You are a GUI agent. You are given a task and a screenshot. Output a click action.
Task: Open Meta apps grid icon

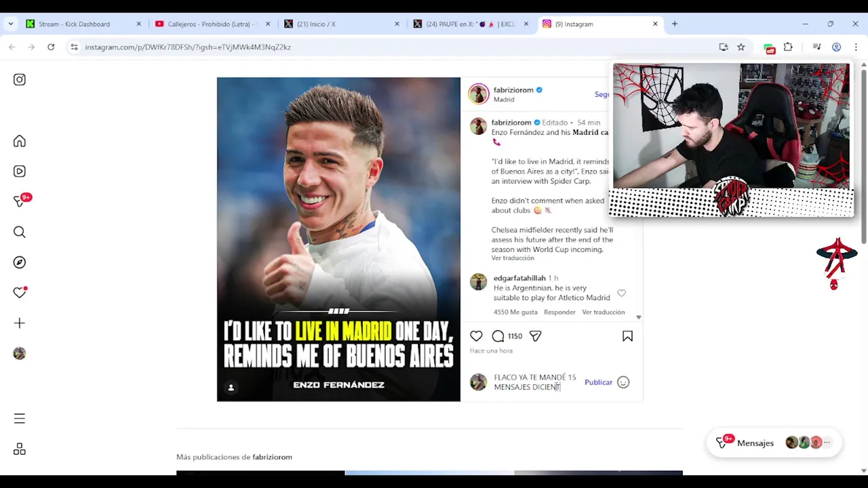point(19,449)
